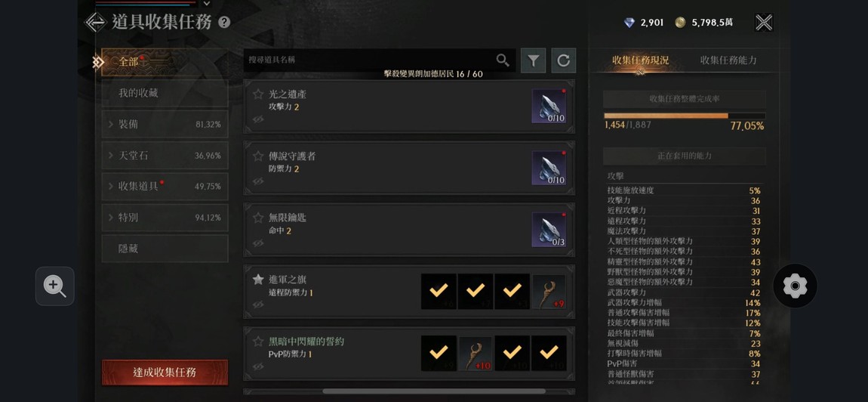Switch to 收集任務能力 tab
This screenshot has height=402, width=868.
pyautogui.click(x=728, y=60)
